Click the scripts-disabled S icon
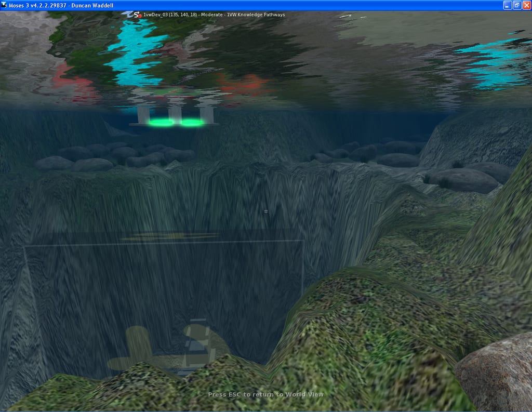The image size is (532, 412). pyautogui.click(x=138, y=15)
